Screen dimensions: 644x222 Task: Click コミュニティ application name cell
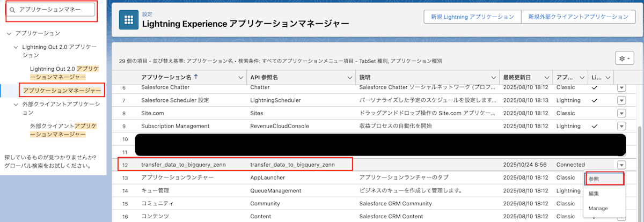[157, 203]
